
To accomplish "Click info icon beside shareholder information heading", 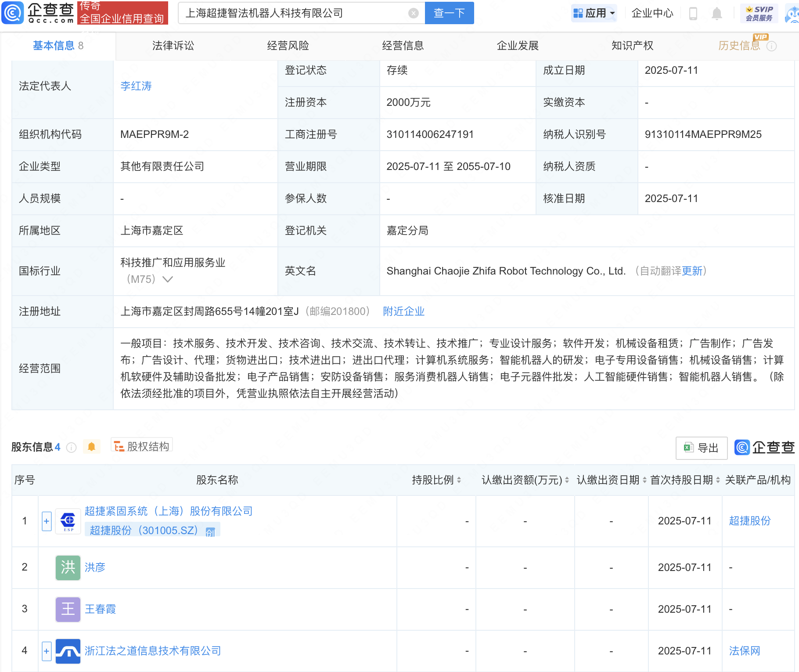I will (x=71, y=447).
